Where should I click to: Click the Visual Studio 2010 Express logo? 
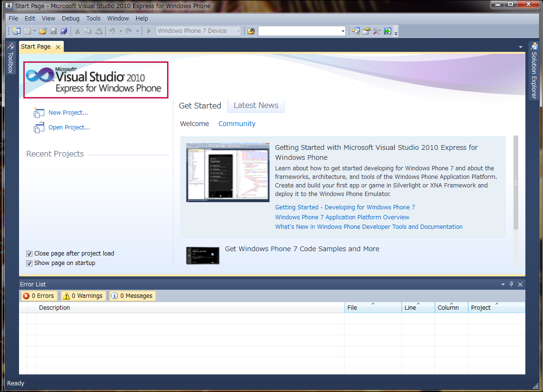click(96, 80)
